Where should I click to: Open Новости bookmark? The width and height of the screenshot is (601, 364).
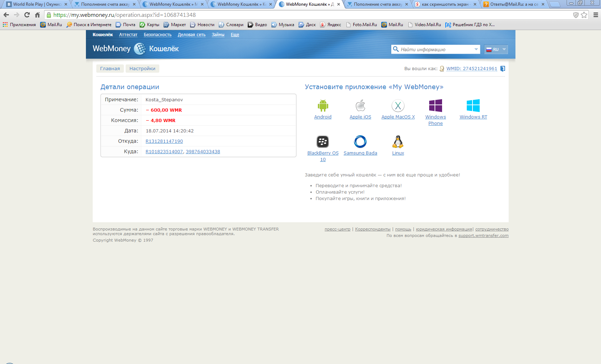click(x=202, y=25)
